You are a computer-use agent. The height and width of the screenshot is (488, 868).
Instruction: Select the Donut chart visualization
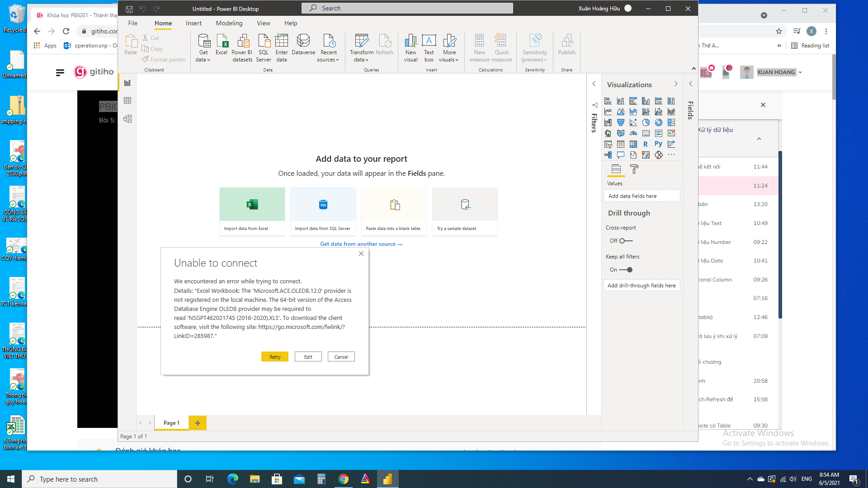(659, 122)
